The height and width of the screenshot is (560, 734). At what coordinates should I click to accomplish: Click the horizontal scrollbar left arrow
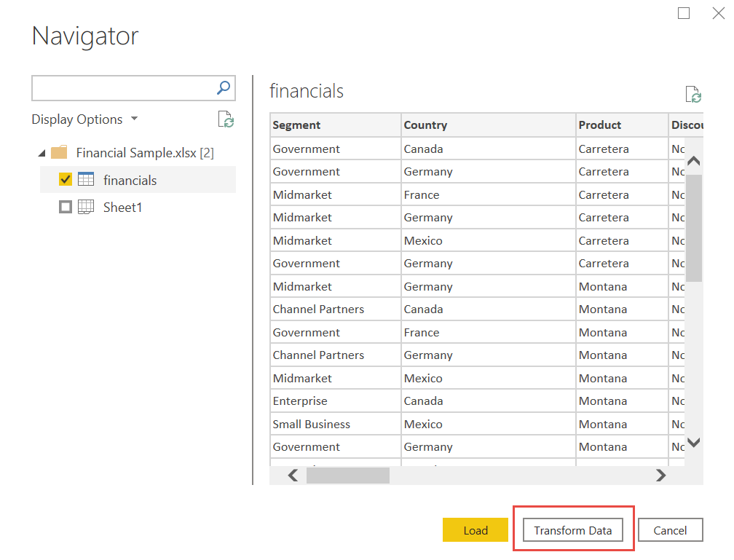click(x=293, y=476)
